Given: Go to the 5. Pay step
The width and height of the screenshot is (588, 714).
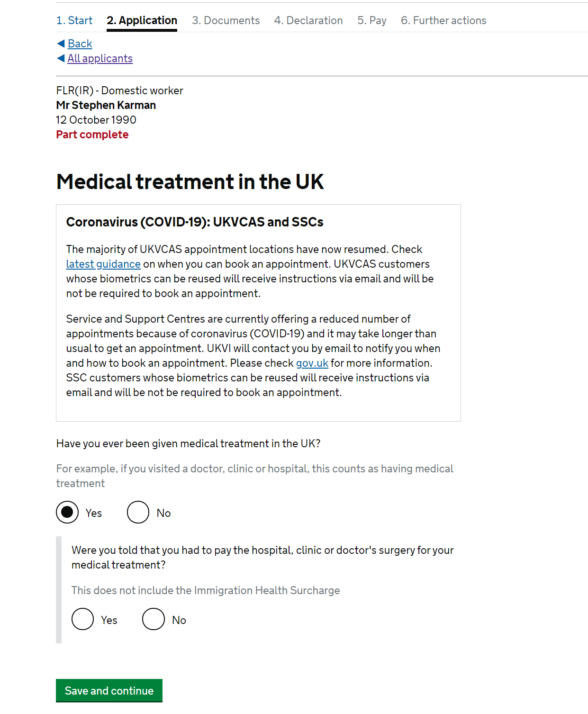Looking at the screenshot, I should pyautogui.click(x=372, y=20).
